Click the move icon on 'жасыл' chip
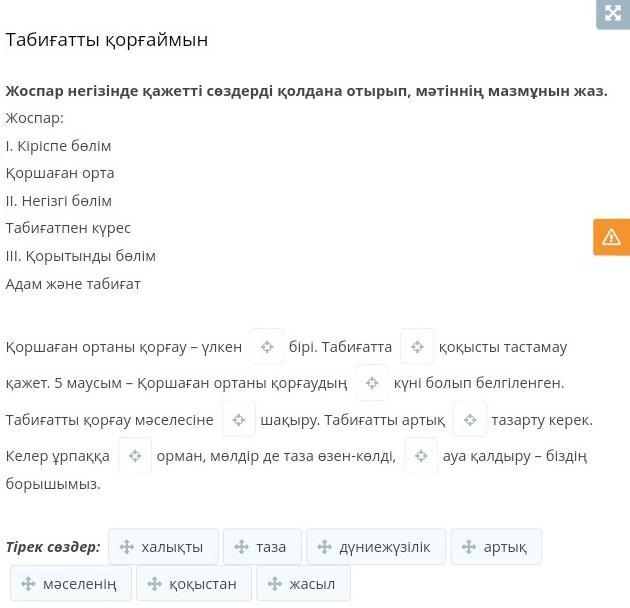The width and height of the screenshot is (630, 608). pos(274,583)
